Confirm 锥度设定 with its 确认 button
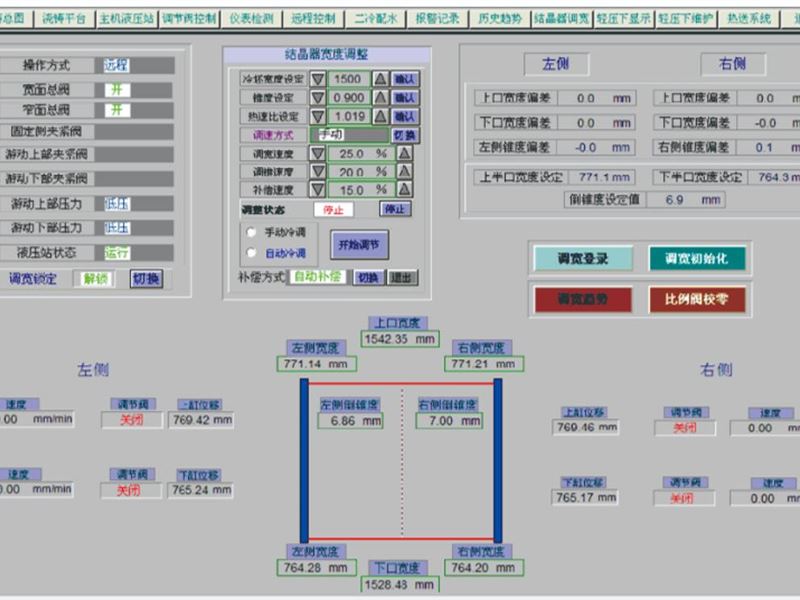 (405, 98)
